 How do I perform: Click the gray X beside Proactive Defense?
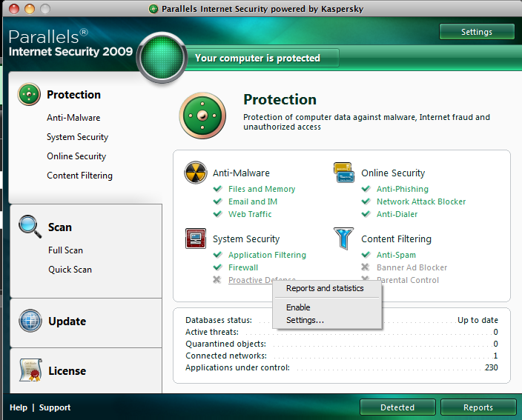(x=217, y=280)
